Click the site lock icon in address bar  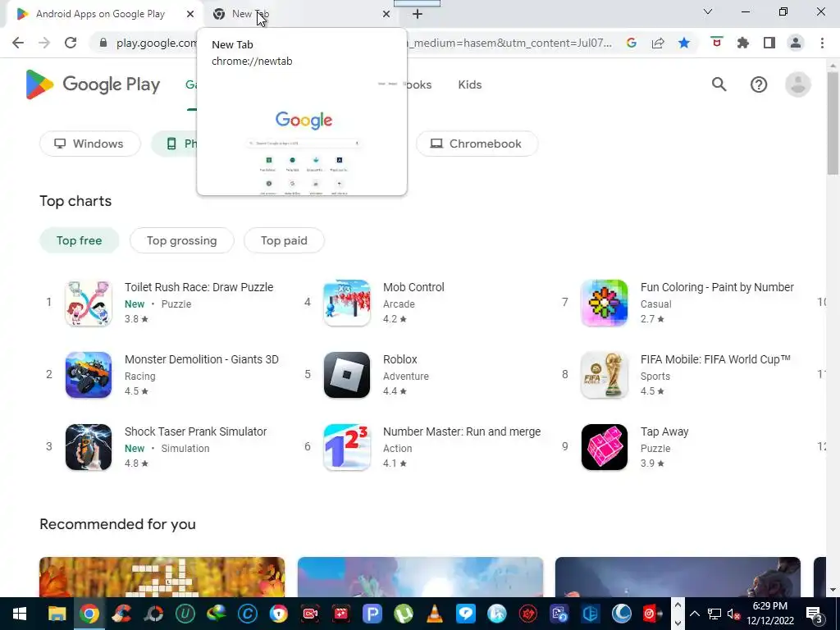point(103,43)
